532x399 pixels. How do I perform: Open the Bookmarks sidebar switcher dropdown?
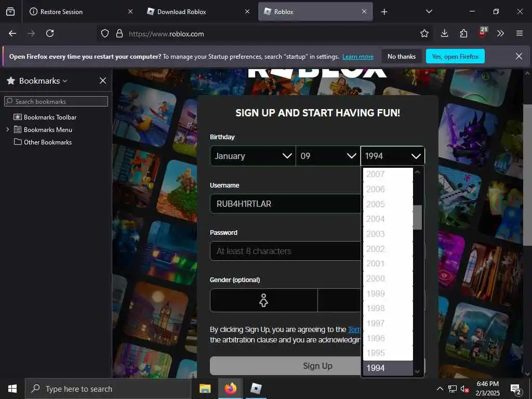tap(43, 81)
